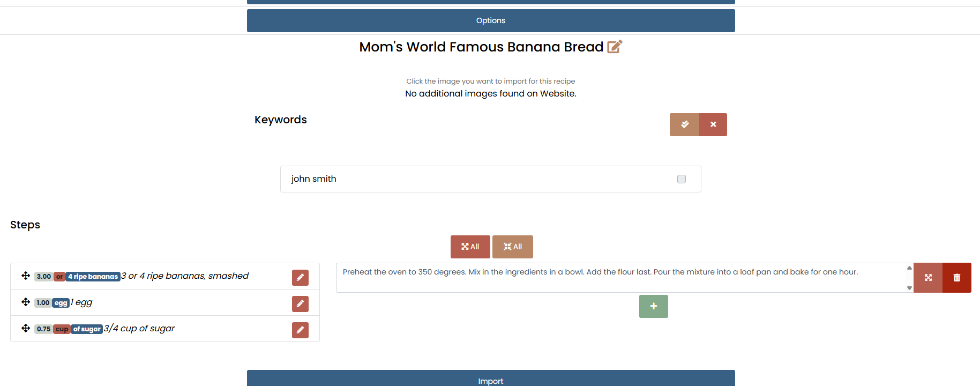This screenshot has height=386, width=980.
Task: Delete the step with trash icon
Action: pos(957,278)
